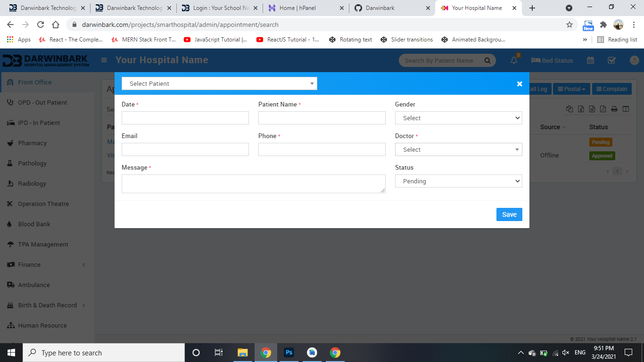This screenshot has width=644, height=362.
Task: Click the Save button
Action: (509, 214)
